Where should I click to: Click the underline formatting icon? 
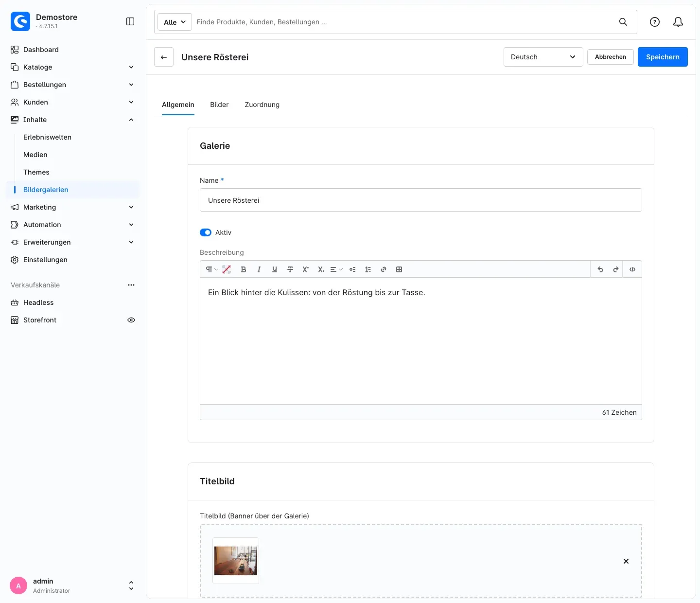(275, 269)
